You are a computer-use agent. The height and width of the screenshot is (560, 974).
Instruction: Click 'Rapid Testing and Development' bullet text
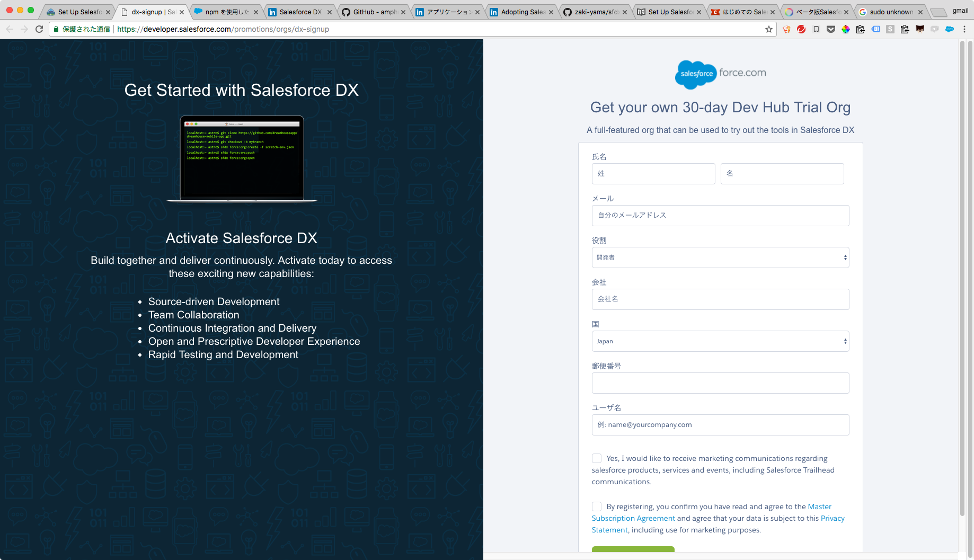click(223, 354)
